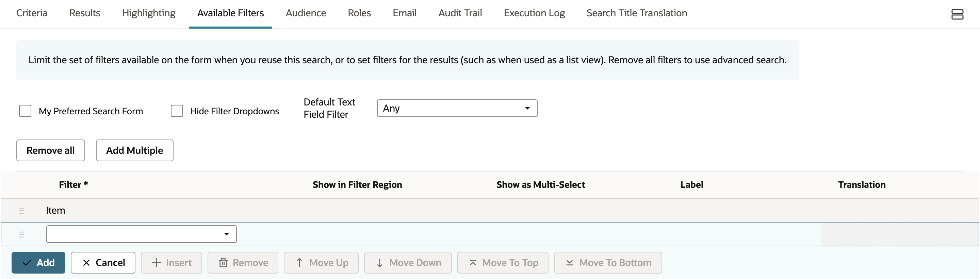Open the Email tab
Viewport: 980px width, 279px height.
(405, 13)
